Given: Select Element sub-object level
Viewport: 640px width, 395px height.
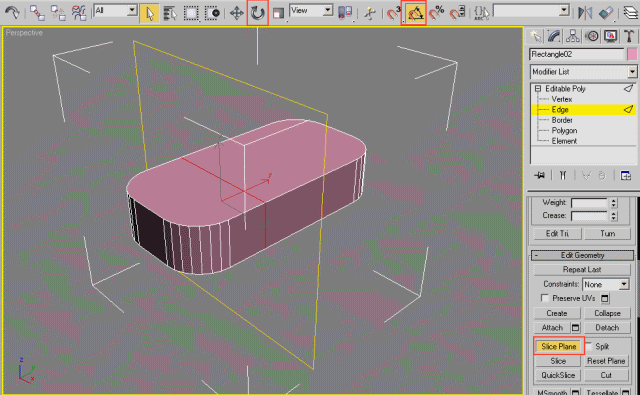Looking at the screenshot, I should coord(564,141).
